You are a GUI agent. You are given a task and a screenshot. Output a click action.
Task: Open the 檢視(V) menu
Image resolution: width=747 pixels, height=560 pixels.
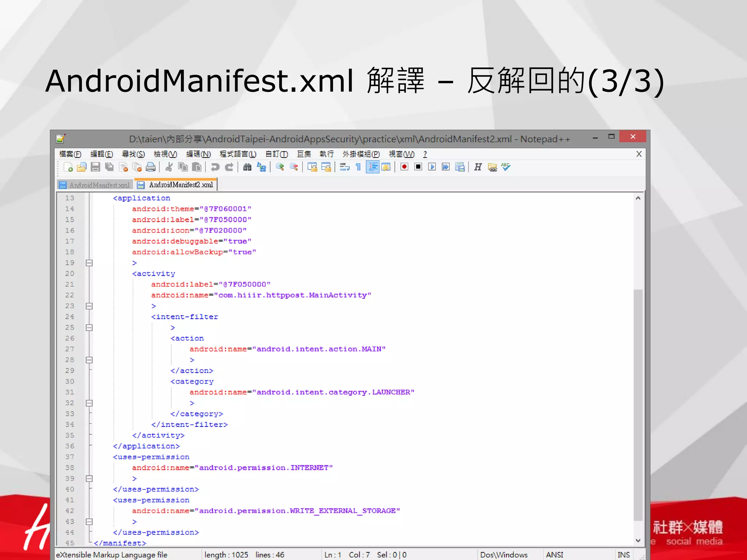coord(165,154)
